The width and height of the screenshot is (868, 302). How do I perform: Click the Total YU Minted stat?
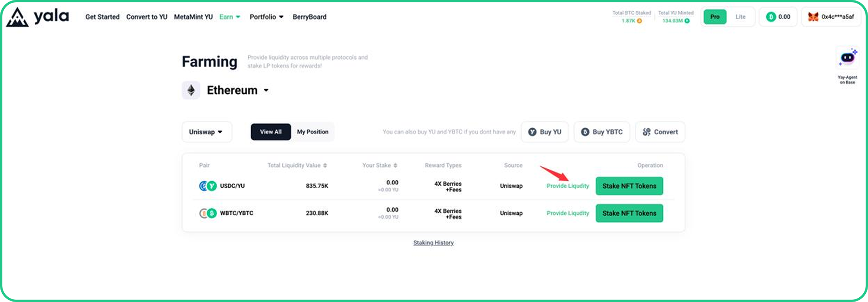tap(676, 17)
